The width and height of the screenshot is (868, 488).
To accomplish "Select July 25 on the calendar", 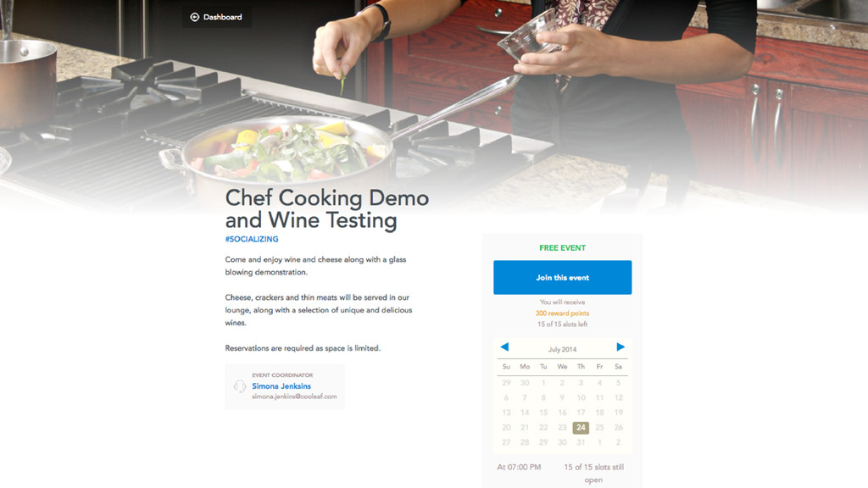I will coord(599,428).
